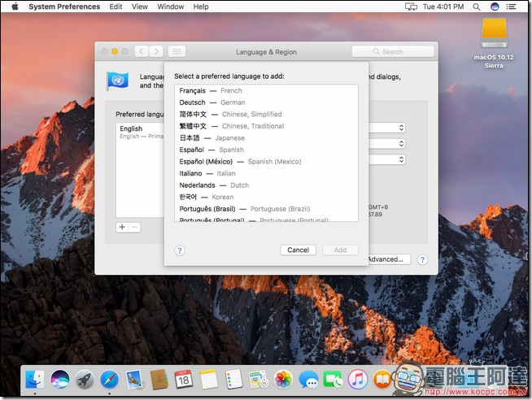Select Français — French
This screenshot has height=400, width=532.
point(266,91)
